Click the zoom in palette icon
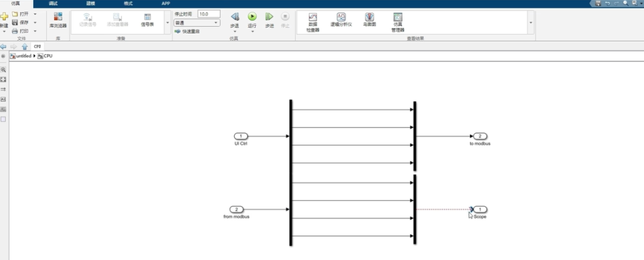The height and width of the screenshot is (260, 644). click(x=4, y=70)
